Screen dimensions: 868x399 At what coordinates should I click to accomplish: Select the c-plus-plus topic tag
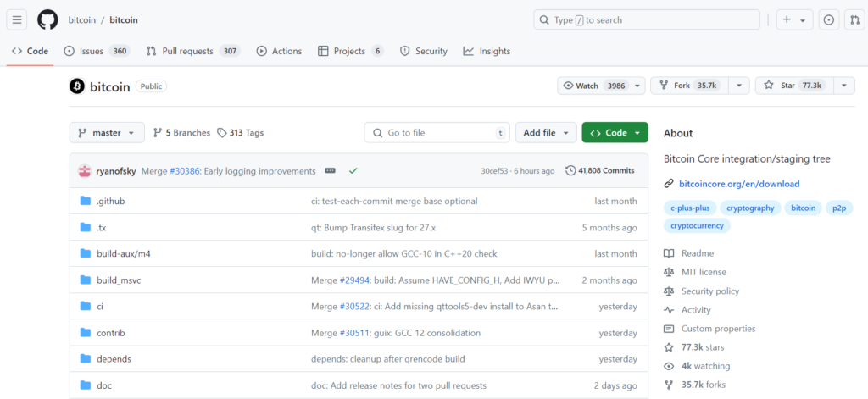[690, 208]
